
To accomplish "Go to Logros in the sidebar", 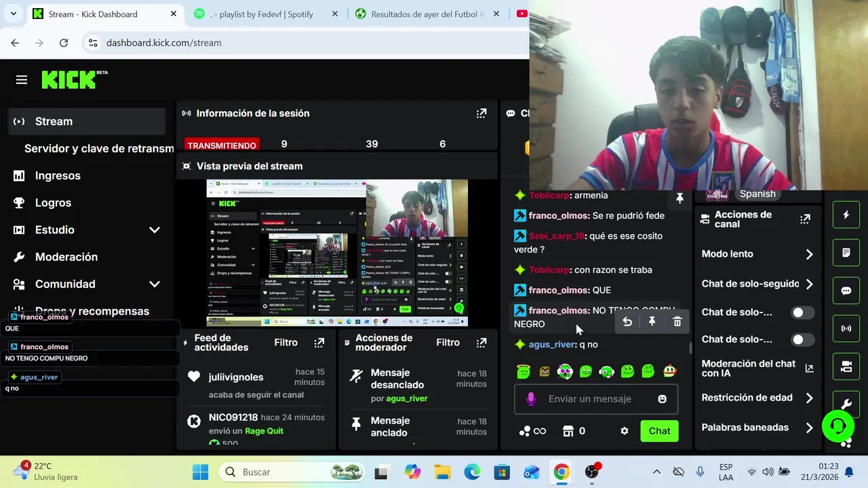I will [x=53, y=203].
